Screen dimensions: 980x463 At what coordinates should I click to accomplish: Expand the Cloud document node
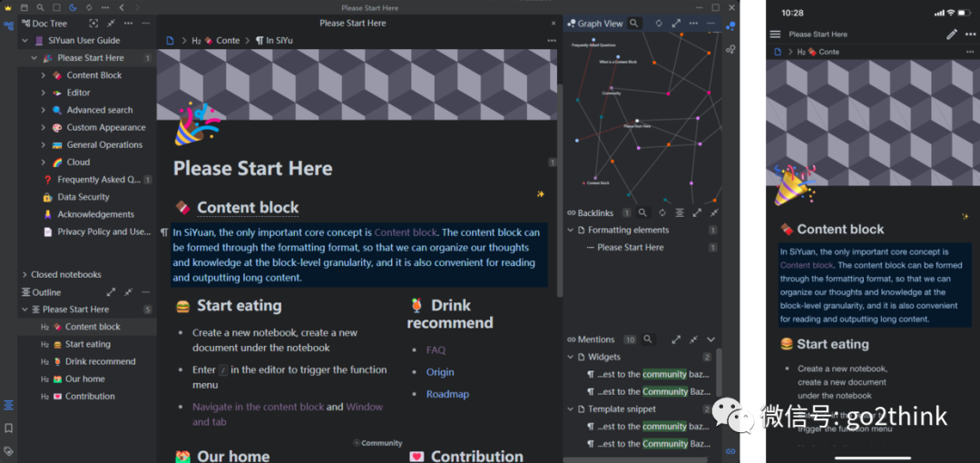[44, 162]
